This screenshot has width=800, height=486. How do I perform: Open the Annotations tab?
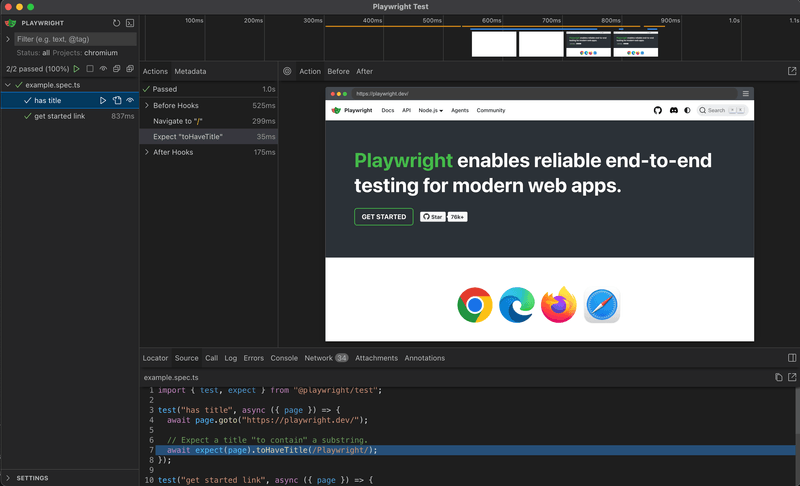click(424, 358)
